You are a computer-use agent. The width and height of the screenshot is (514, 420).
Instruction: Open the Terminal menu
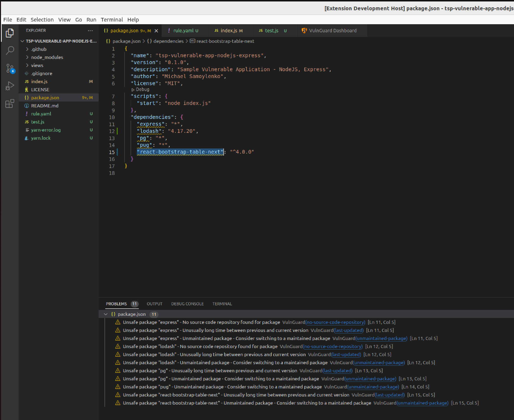tap(112, 20)
